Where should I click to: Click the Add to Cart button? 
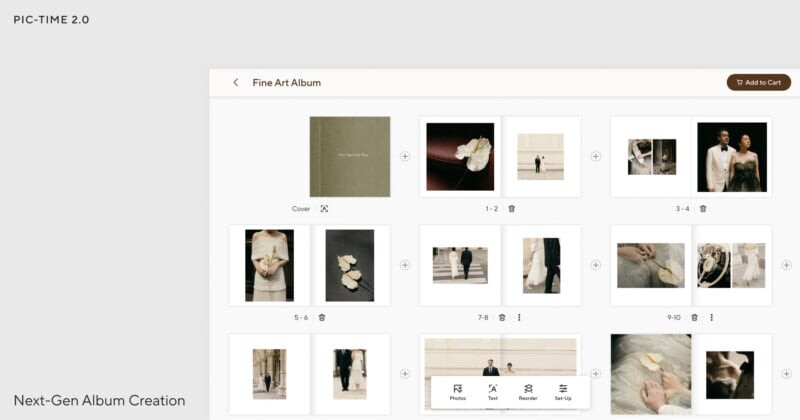click(758, 82)
